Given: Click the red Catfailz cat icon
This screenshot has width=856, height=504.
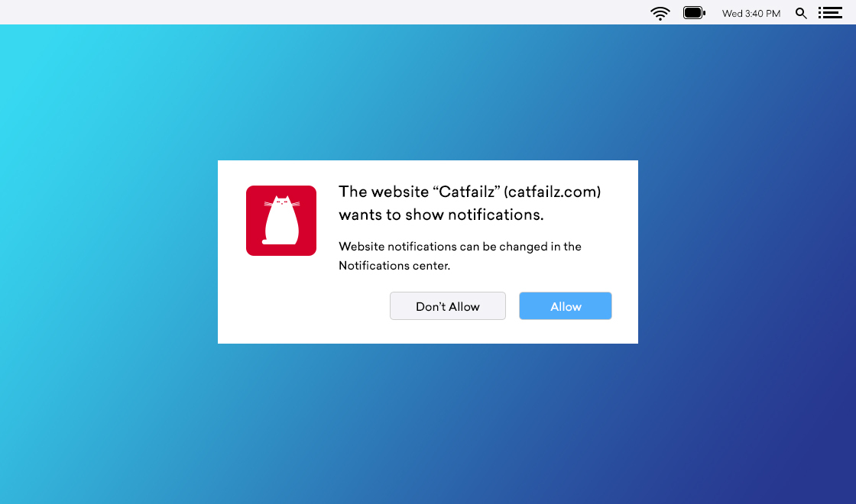Looking at the screenshot, I should pyautogui.click(x=281, y=221).
